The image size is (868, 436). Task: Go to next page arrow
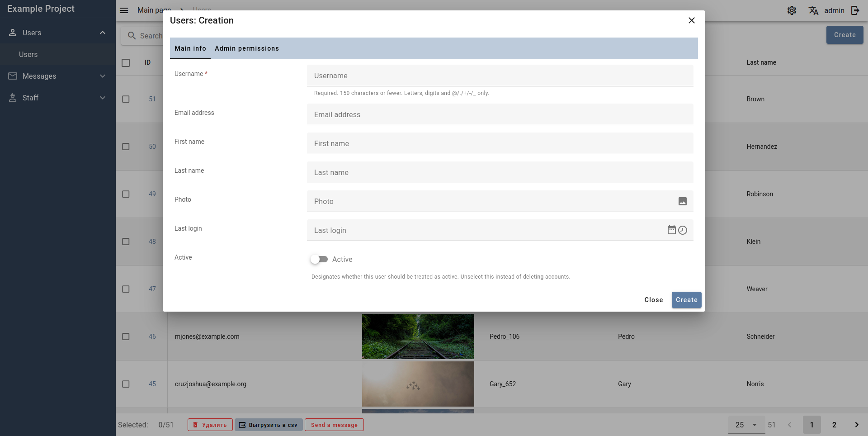click(x=856, y=425)
